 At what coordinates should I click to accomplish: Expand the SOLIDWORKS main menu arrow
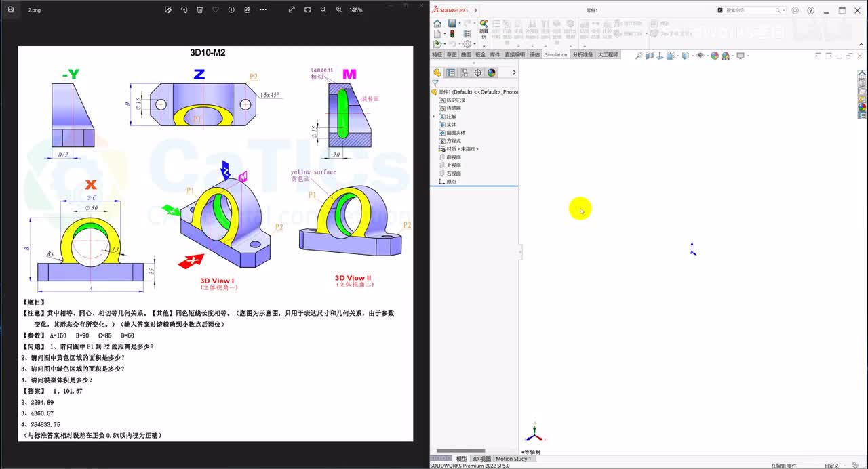[476, 10]
